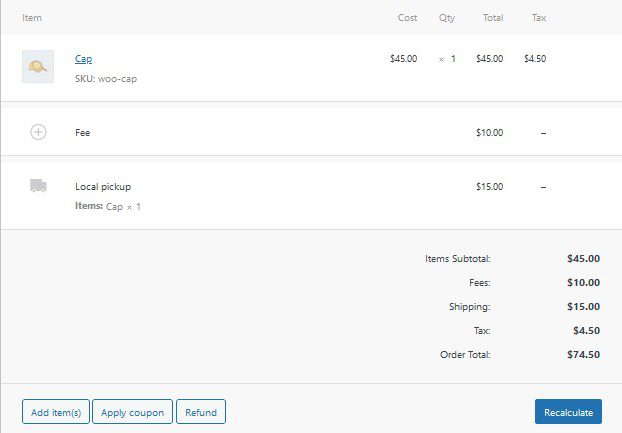Click the Fee total $10.00 in row
The height and width of the screenshot is (433, 622).
click(x=489, y=132)
